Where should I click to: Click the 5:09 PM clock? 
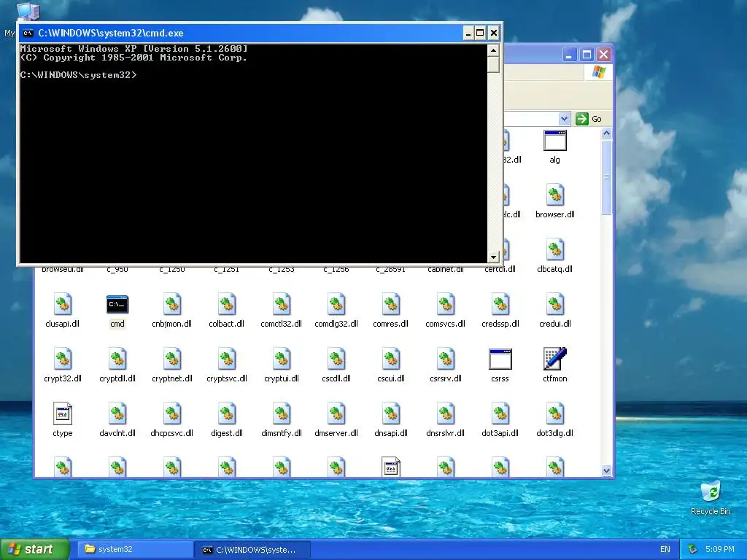[720, 550]
